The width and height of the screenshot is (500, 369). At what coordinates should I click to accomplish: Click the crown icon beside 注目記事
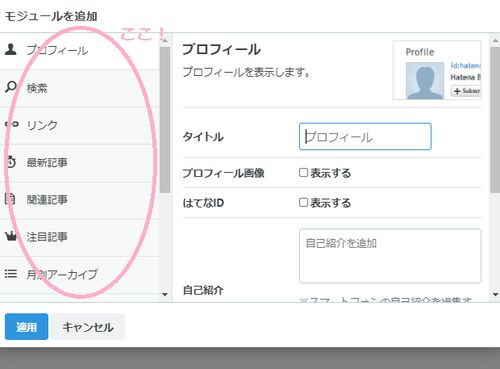(x=11, y=236)
